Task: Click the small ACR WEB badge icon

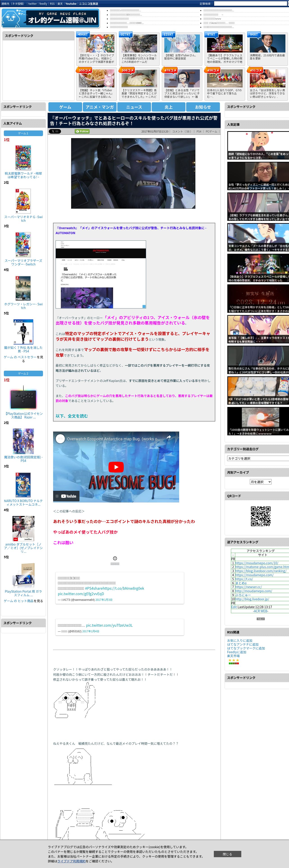Action: [x=260, y=619]
